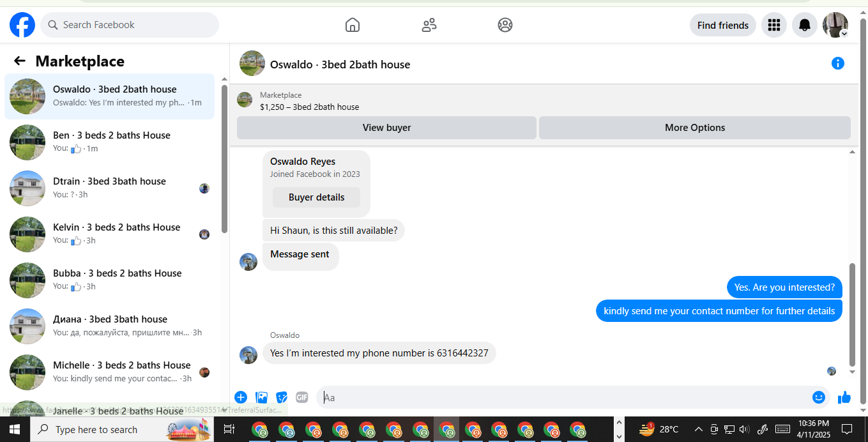Image resolution: width=868 pixels, height=442 pixels.
Task: Click the $1,250 – 3bed 2bath house listing text
Action: [x=309, y=107]
